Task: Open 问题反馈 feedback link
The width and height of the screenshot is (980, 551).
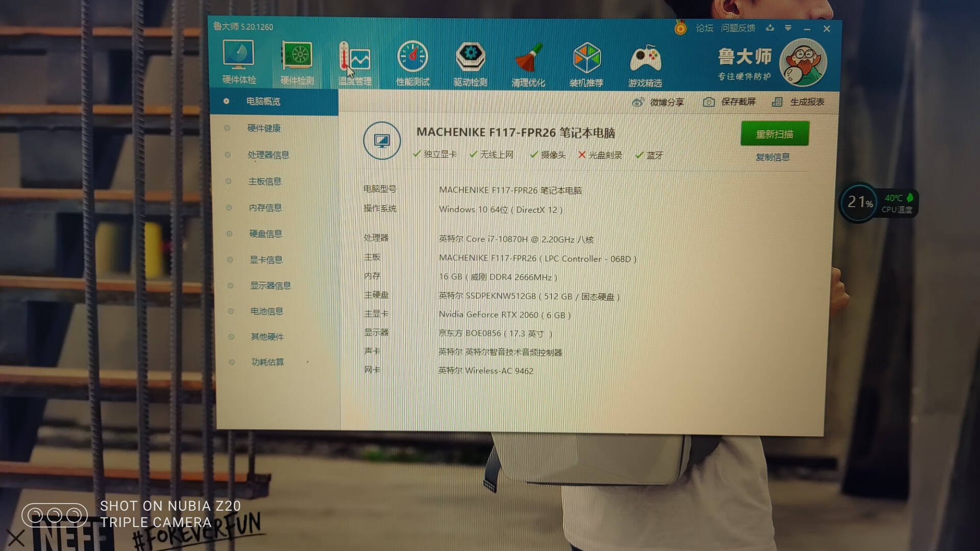Action: coord(738,28)
